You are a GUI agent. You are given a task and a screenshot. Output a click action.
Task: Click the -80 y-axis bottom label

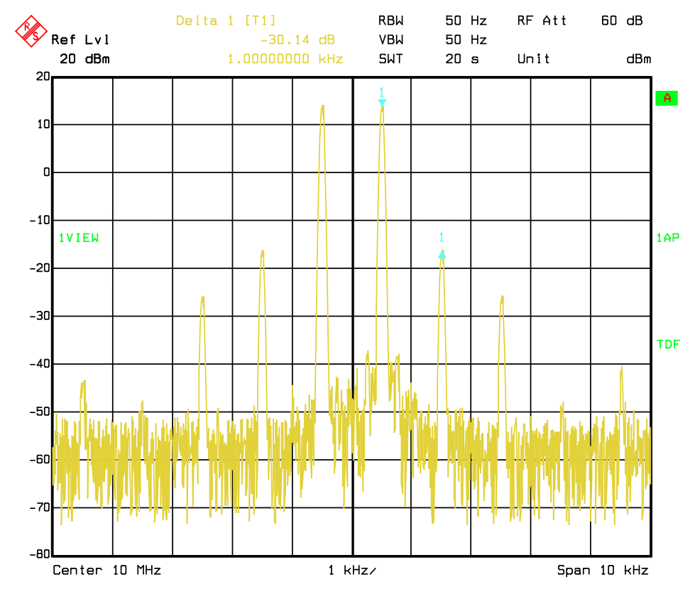tap(40, 554)
